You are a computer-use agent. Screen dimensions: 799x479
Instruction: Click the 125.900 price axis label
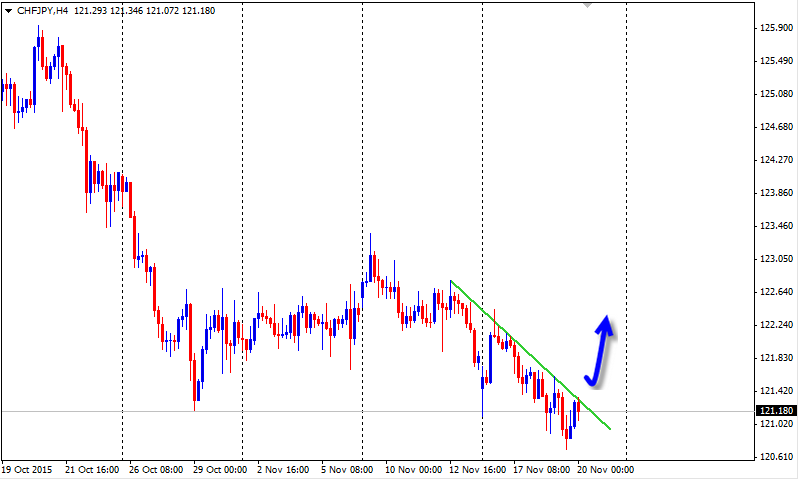click(x=776, y=28)
